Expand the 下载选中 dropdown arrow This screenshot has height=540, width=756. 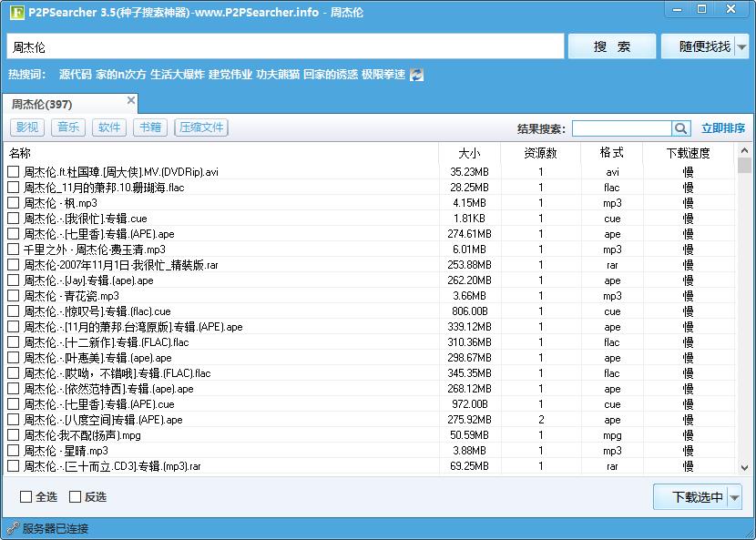click(735, 497)
